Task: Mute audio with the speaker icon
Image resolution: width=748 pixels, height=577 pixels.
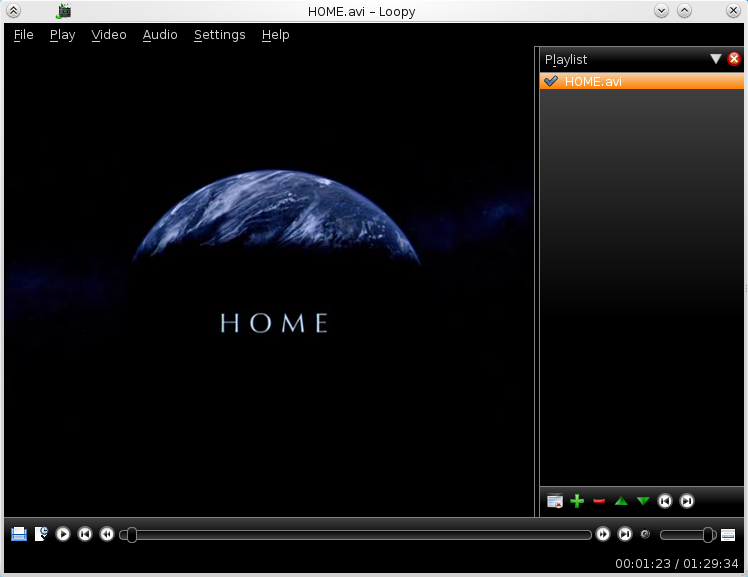Action: (x=645, y=534)
